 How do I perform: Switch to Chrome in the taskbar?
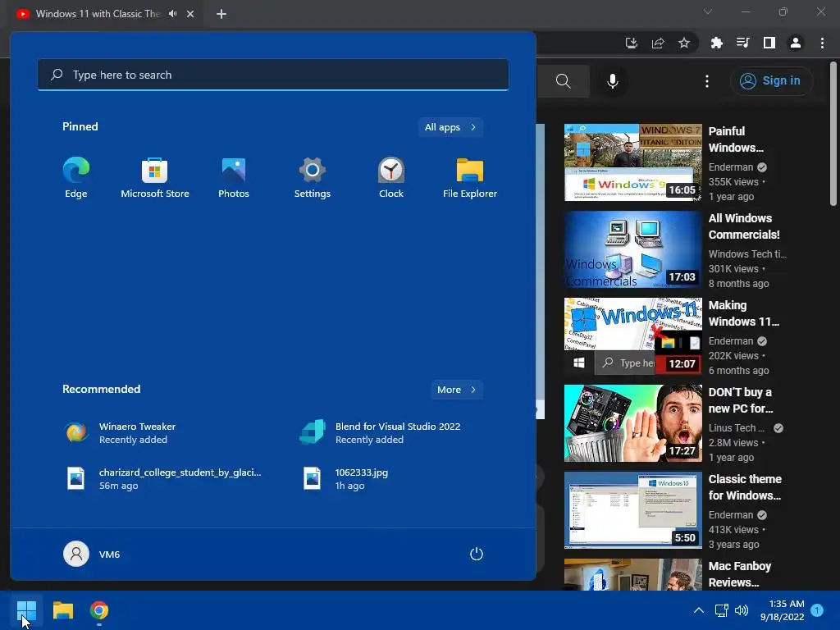point(99,610)
